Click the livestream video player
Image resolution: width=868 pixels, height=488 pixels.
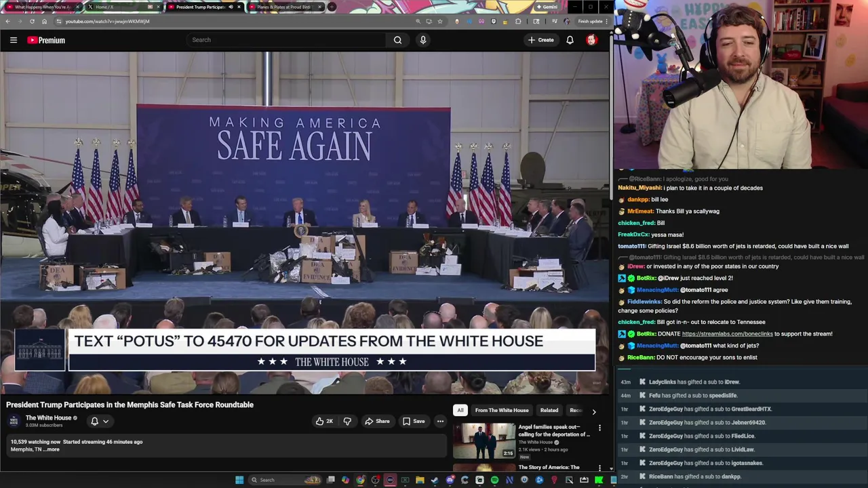click(x=304, y=222)
